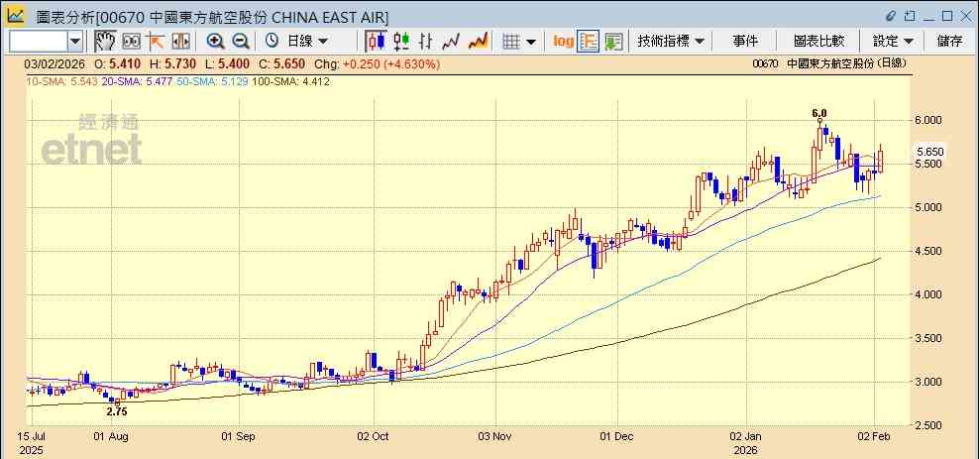The image size is (980, 459).
Task: Switch to red-green candlestick chart style
Action: [401, 42]
